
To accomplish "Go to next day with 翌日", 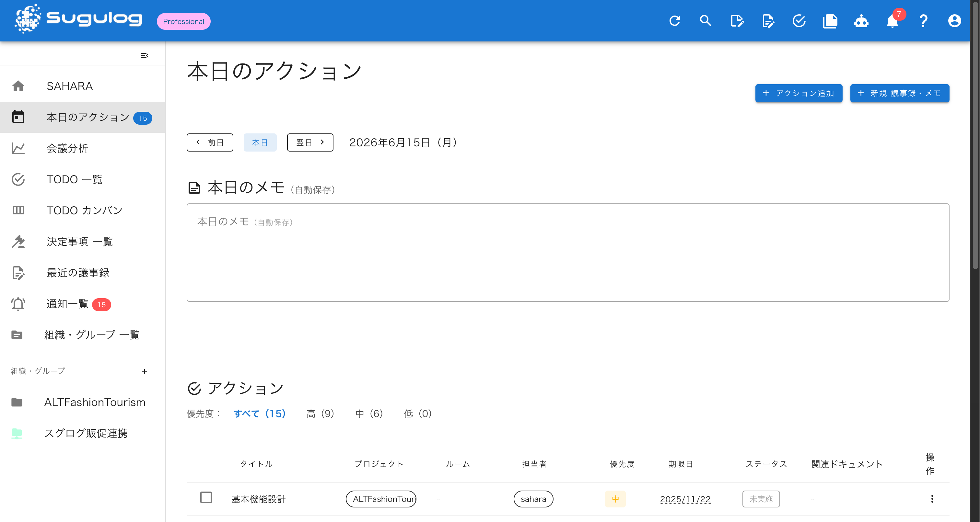I will point(310,142).
